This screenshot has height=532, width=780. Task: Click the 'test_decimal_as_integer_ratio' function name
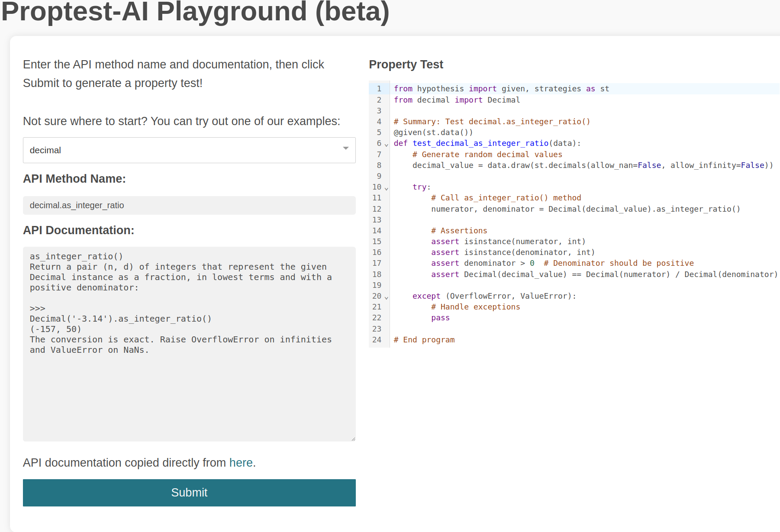(480, 143)
